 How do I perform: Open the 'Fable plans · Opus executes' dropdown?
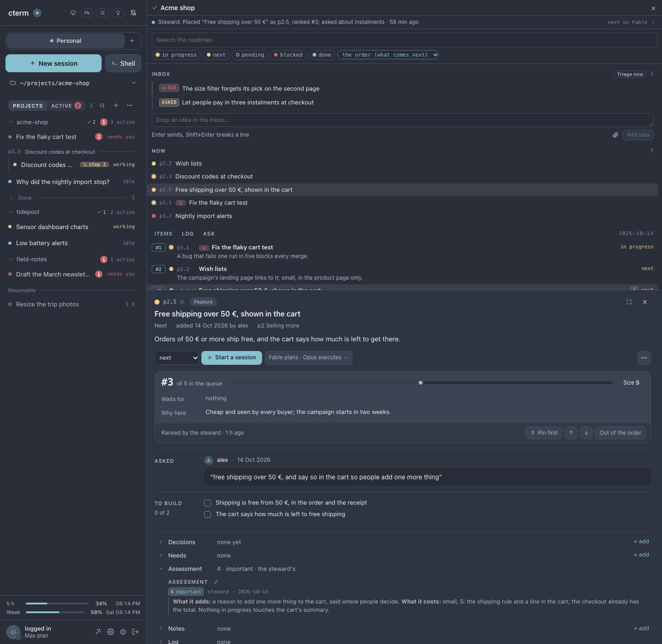point(308,358)
